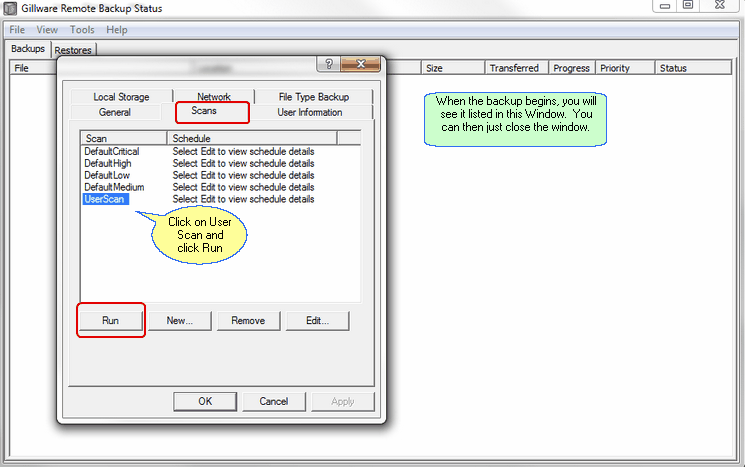Select the Scans tab
This screenshot has width=745, height=467.
pyautogui.click(x=204, y=111)
